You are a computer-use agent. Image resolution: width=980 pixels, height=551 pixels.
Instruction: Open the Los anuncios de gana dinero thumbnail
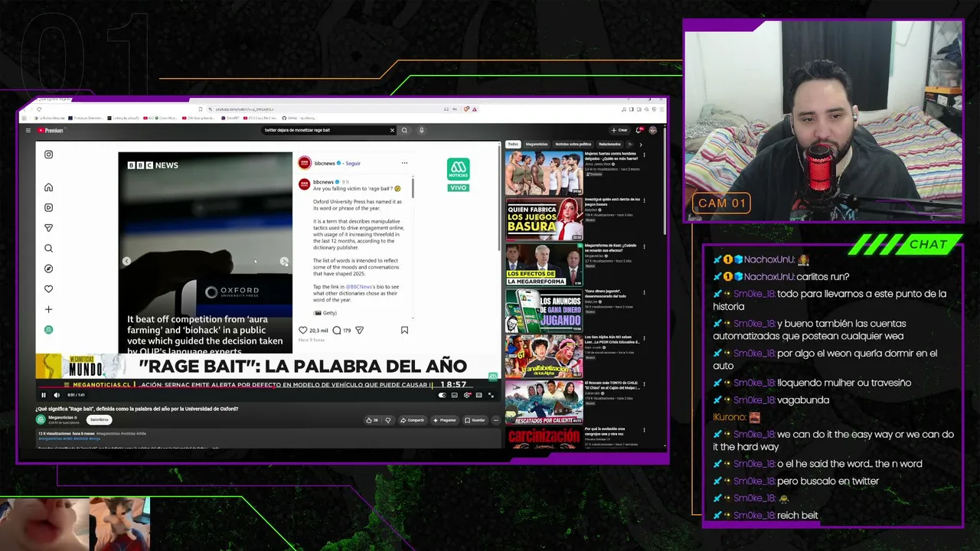(x=544, y=311)
